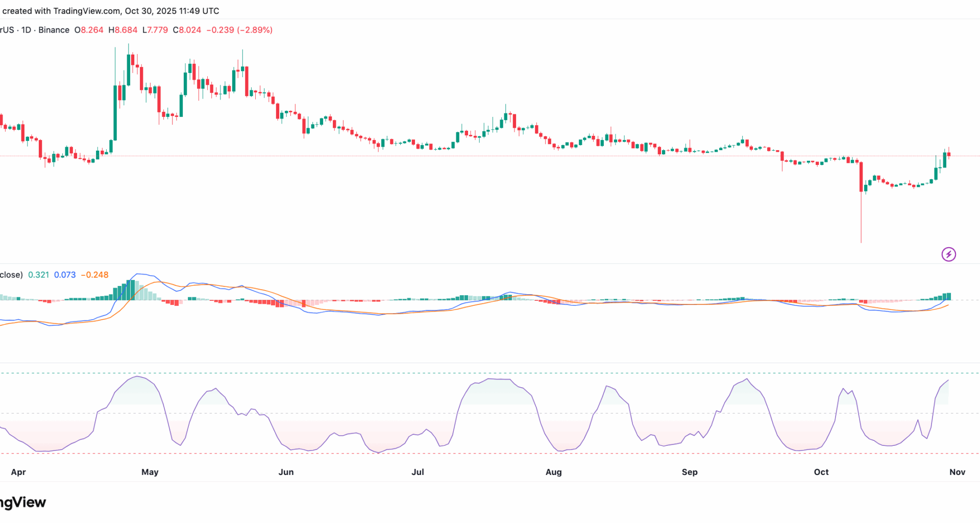Click the long red wick of October crash candle
980x523 pixels.
tap(861, 220)
